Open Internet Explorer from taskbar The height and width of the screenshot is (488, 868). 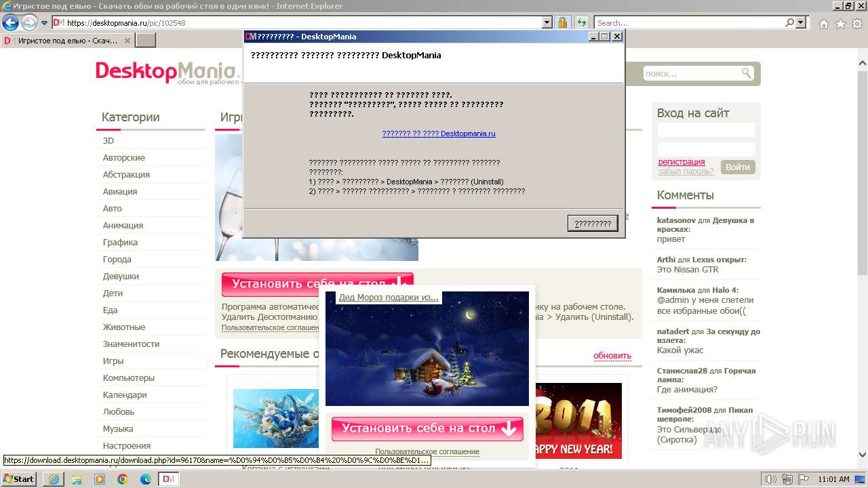point(54,479)
